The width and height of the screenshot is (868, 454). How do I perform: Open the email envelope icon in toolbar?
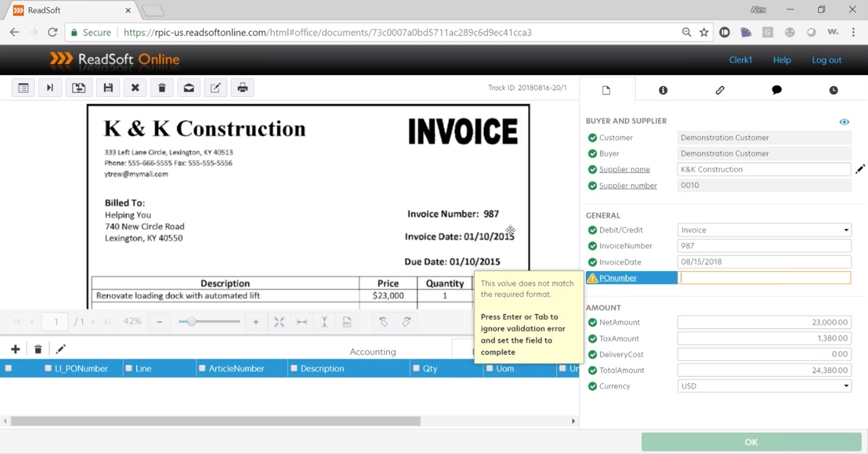point(189,87)
